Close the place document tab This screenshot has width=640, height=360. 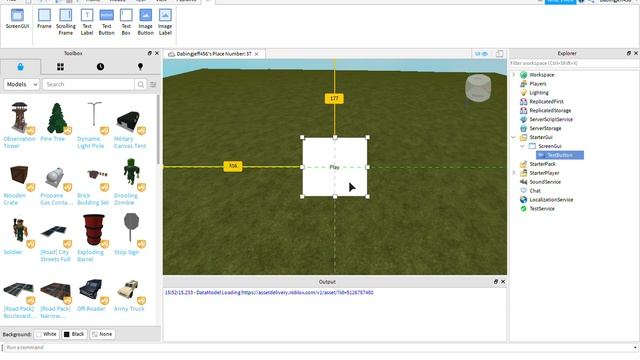pyautogui.click(x=257, y=54)
